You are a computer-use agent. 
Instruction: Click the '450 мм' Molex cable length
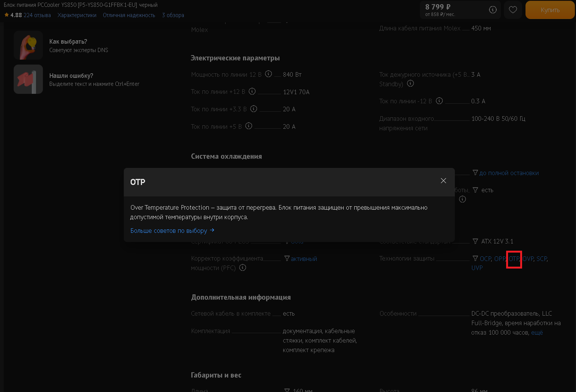point(481,28)
